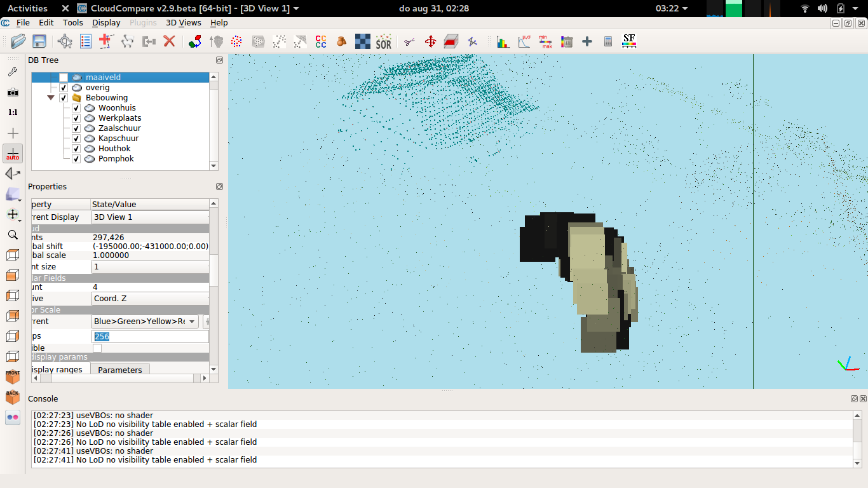Open the scissors segment tool
The width and height of the screenshot is (868, 488).
[409, 42]
